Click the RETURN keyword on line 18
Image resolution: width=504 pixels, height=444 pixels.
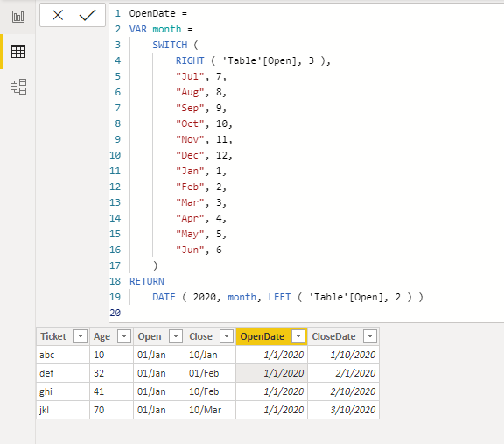point(147,281)
